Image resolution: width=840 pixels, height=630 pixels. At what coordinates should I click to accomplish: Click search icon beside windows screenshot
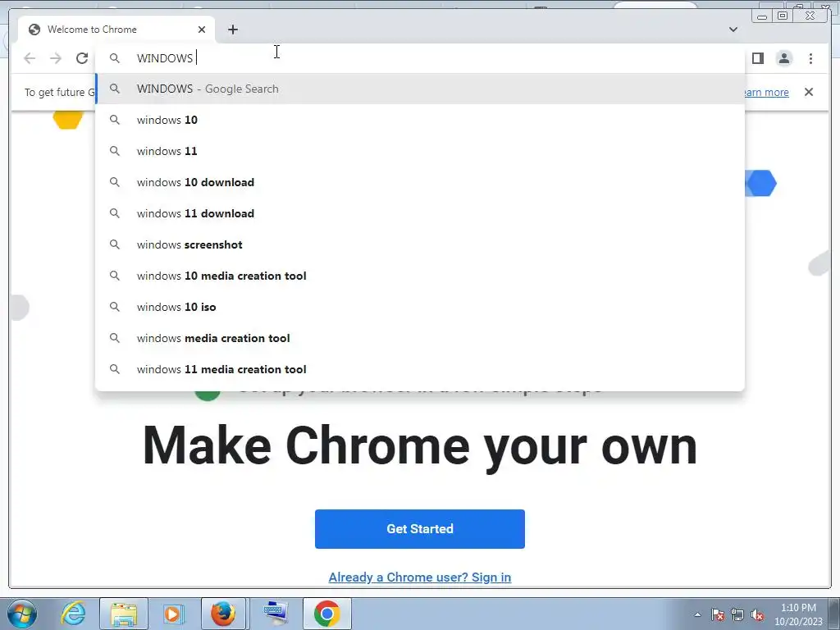pyautogui.click(x=115, y=244)
